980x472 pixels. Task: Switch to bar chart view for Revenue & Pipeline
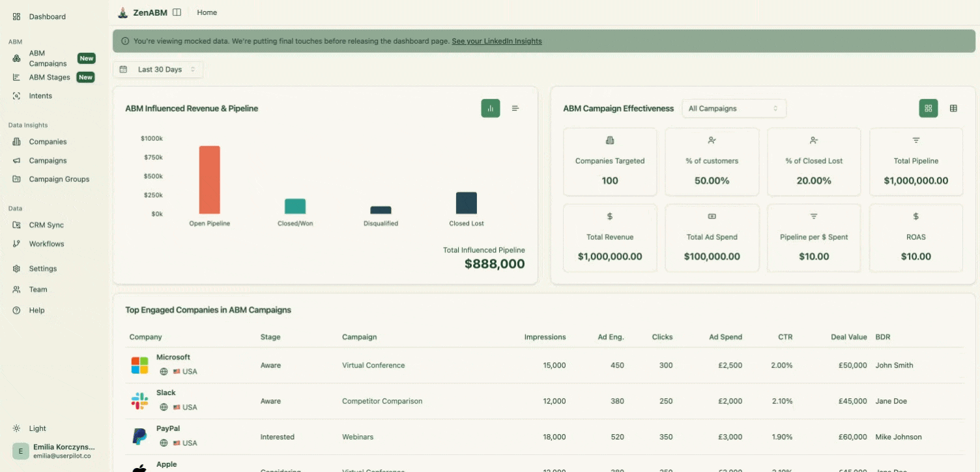[490, 108]
